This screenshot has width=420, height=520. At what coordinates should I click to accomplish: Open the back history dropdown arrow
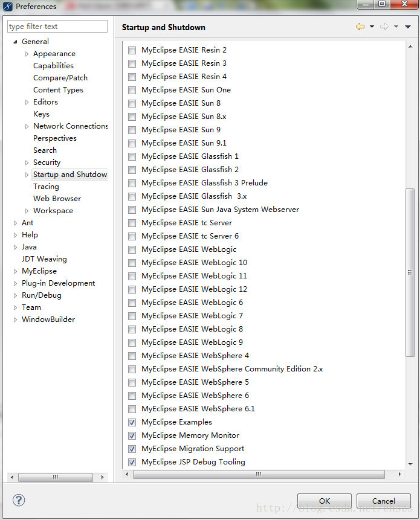coord(372,27)
